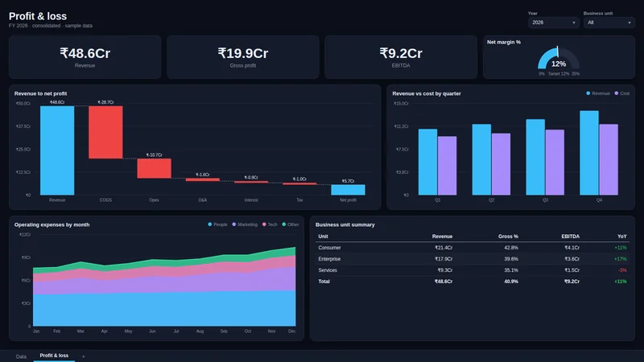
Task: Click the pink Tech area in expenses chart
Action: pyautogui.click(x=164, y=271)
